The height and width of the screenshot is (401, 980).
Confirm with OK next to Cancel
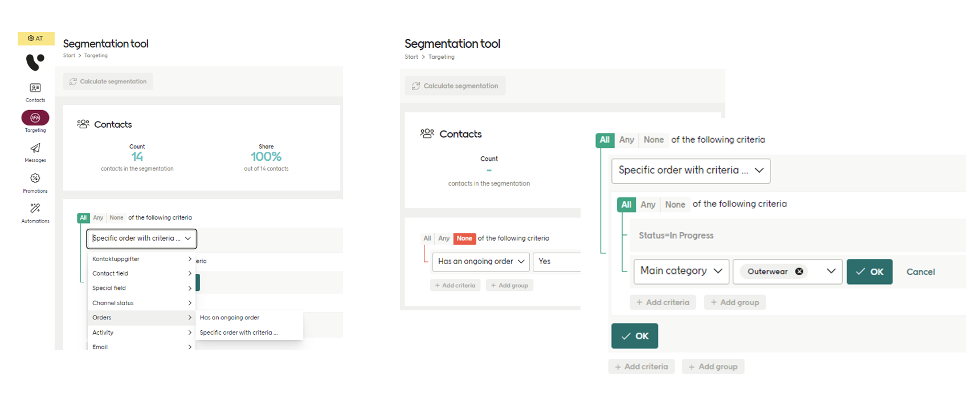point(869,272)
